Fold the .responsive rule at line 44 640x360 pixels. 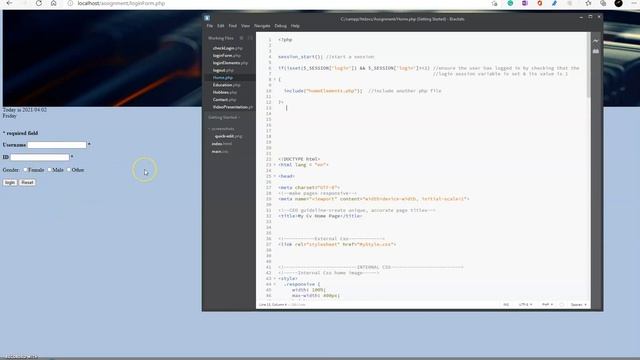[275, 284]
